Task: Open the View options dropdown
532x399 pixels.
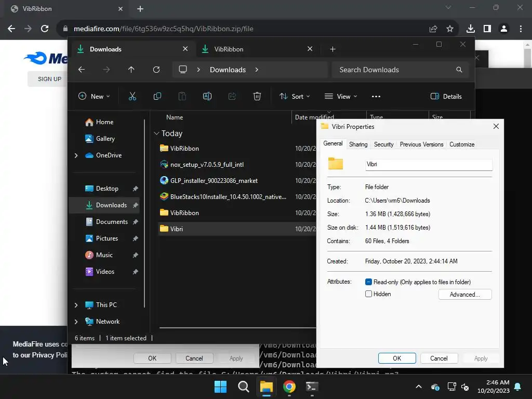Action: 341,96
